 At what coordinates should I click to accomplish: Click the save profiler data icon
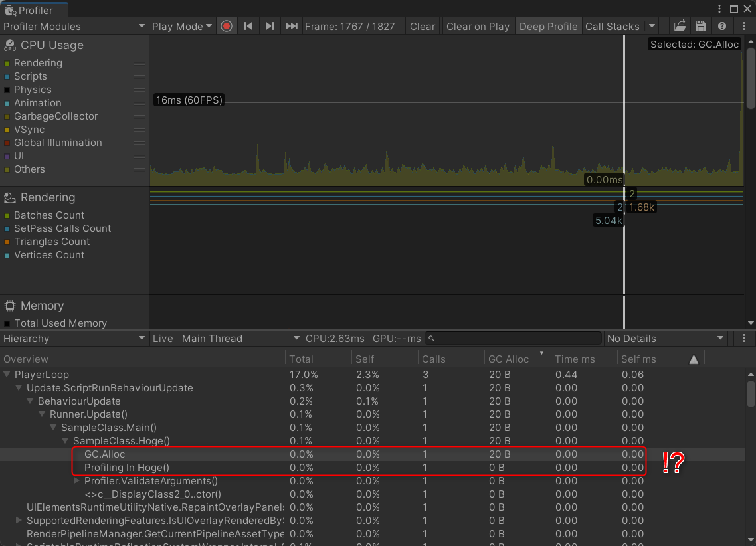tap(701, 26)
